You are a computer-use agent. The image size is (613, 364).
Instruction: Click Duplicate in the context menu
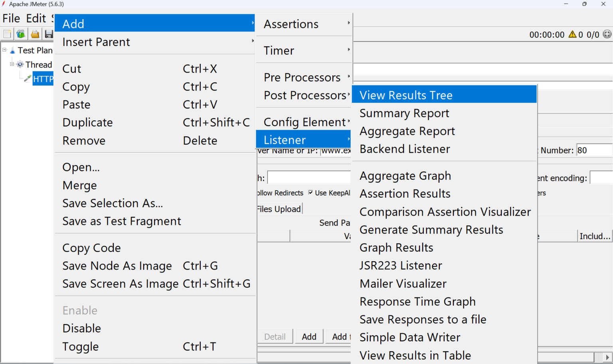[88, 122]
